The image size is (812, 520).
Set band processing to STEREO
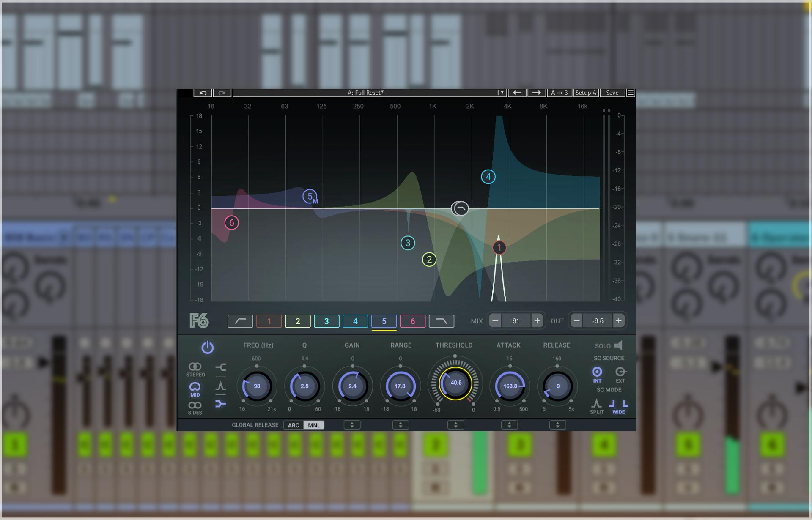point(195,369)
